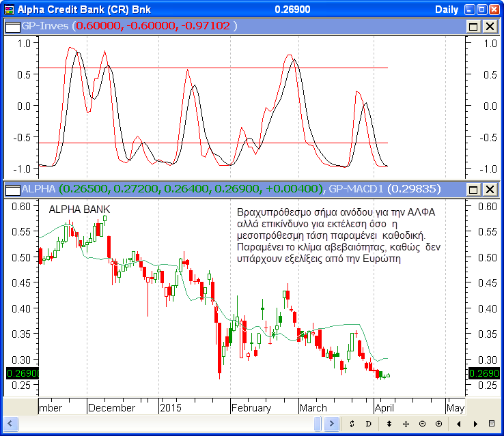Click the GP-Inves pane menu icon
This screenshot has width=504, height=436.
[13, 27]
